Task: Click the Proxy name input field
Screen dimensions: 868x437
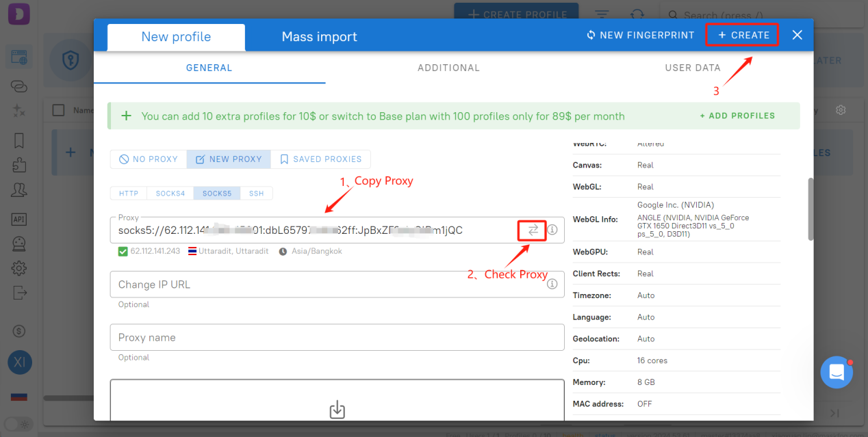Action: tap(337, 337)
